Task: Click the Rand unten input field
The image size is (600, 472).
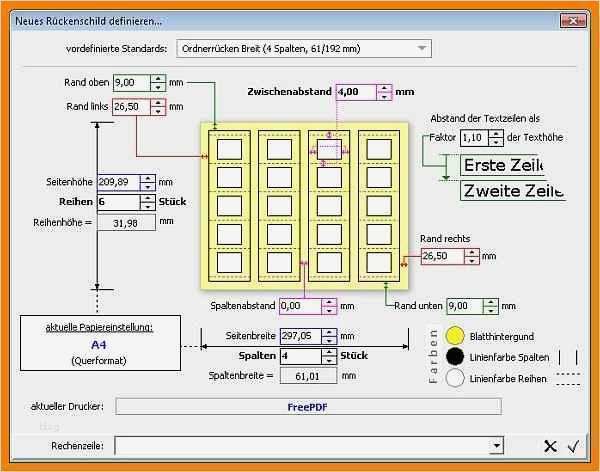Action: click(465, 306)
